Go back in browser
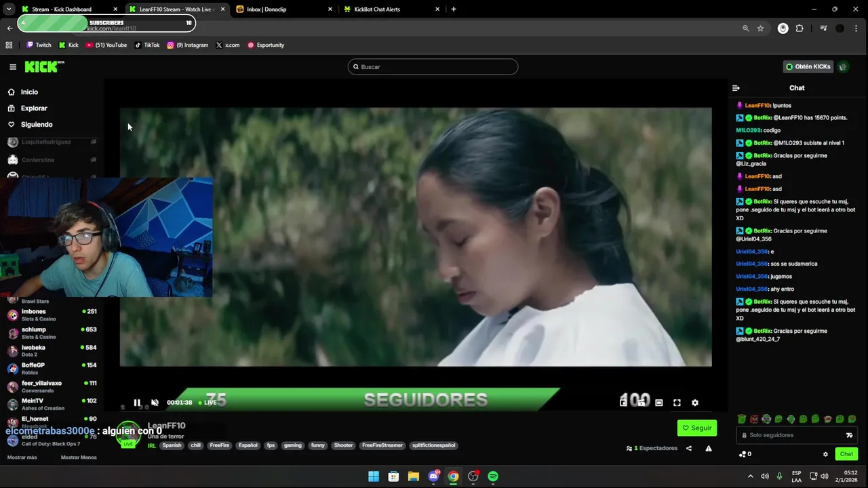868x488 pixels. (x=9, y=28)
